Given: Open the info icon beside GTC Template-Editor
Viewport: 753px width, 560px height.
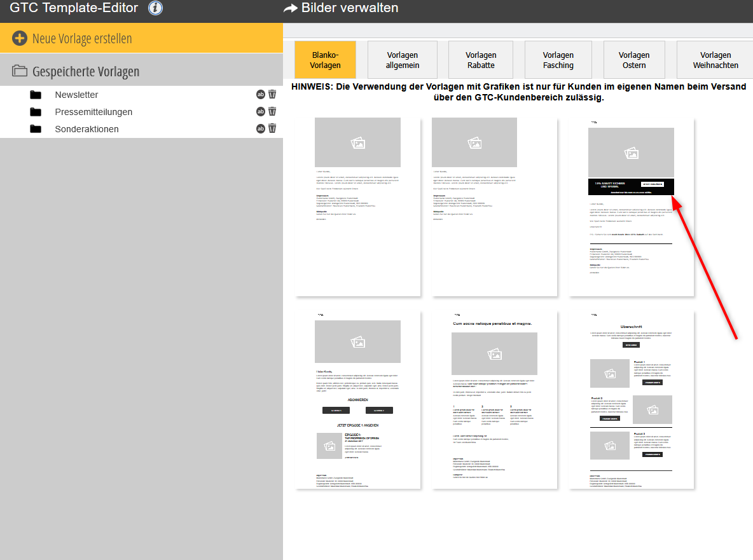Looking at the screenshot, I should coord(155,8).
